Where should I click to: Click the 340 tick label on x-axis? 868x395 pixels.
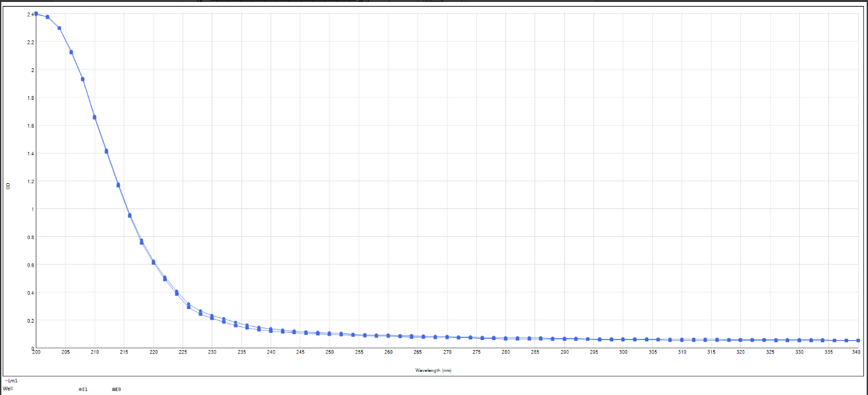tap(855, 353)
